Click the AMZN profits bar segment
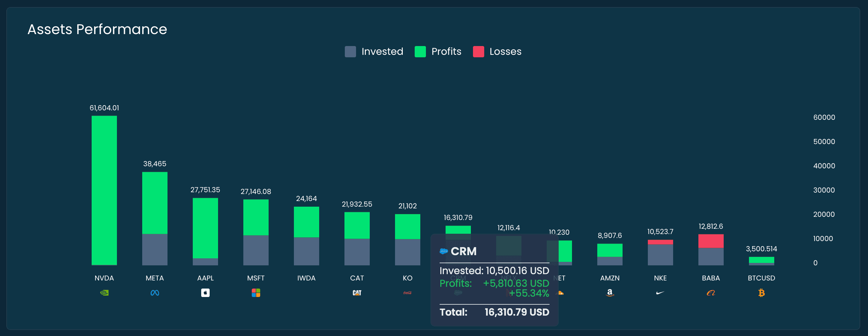The height and width of the screenshot is (336, 868). click(x=610, y=250)
